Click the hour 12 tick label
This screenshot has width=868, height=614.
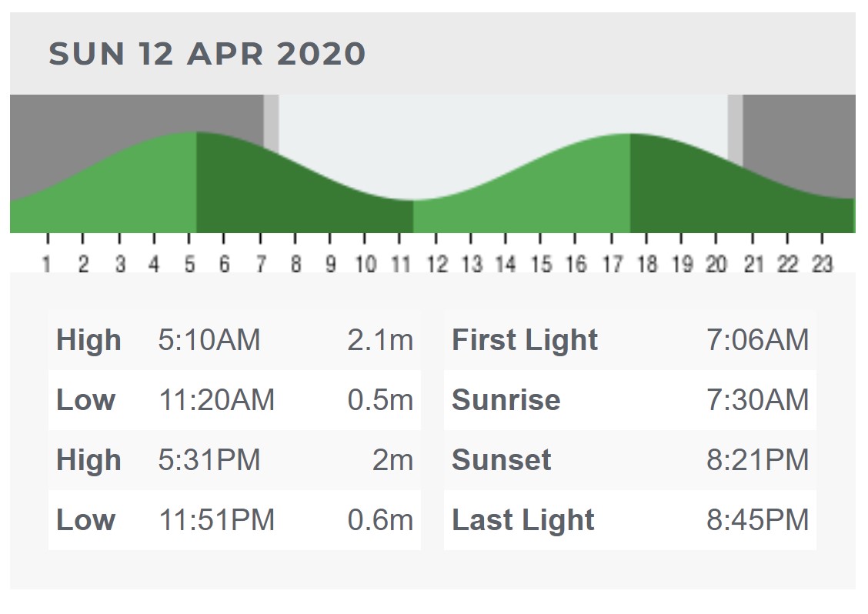point(437,265)
